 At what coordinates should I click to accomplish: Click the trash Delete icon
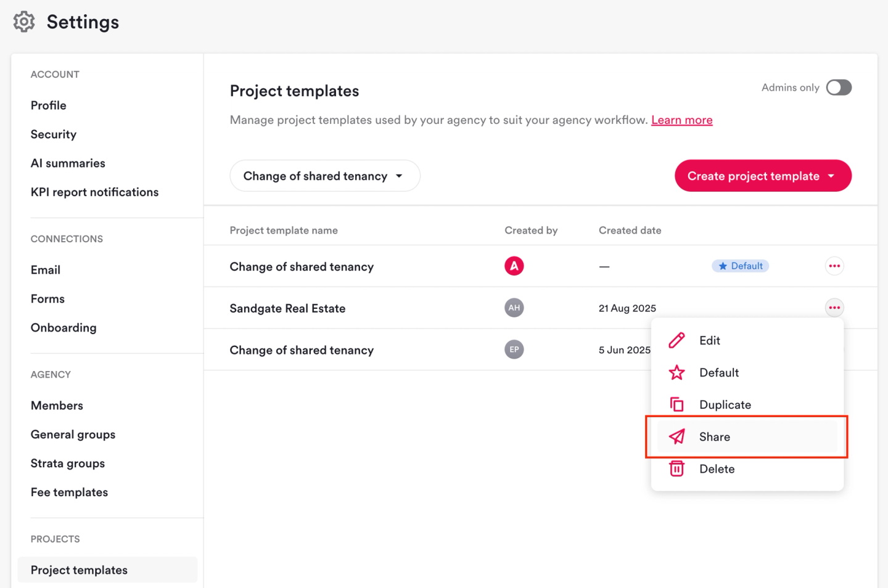[x=676, y=468]
